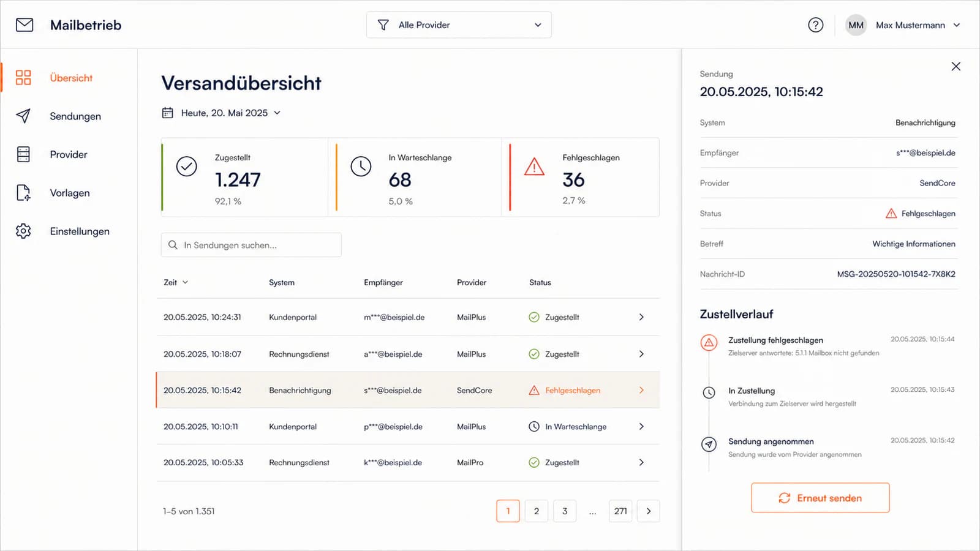
Task: Open details chevron for 10:24:31 row
Action: 641,317
